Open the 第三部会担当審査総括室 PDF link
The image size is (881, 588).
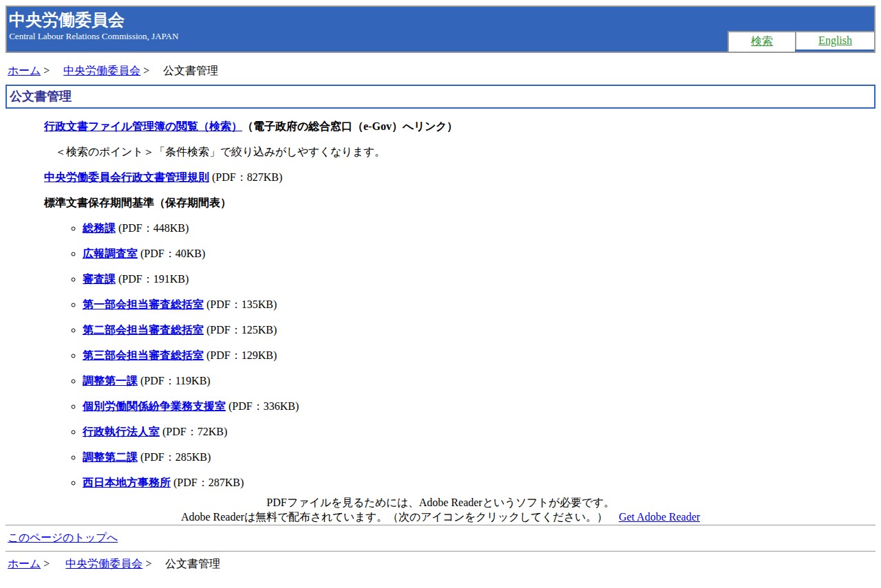pyautogui.click(x=142, y=355)
